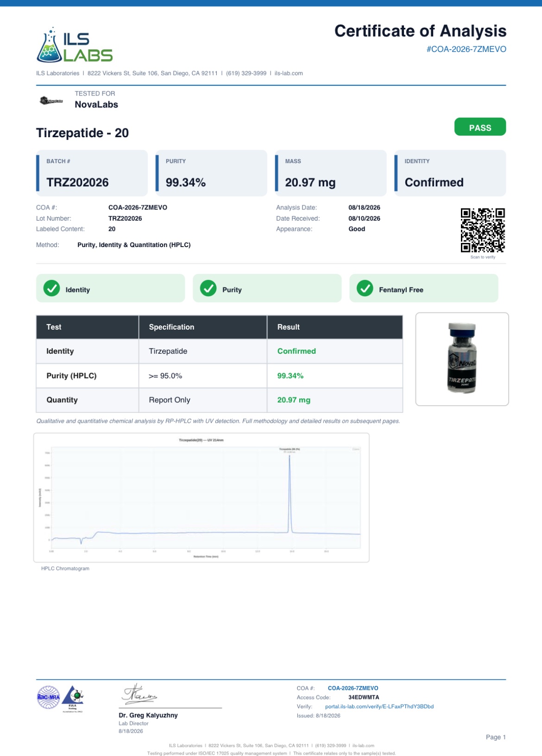
Task: Click the green Identity checkmark icon
Action: [51, 288]
